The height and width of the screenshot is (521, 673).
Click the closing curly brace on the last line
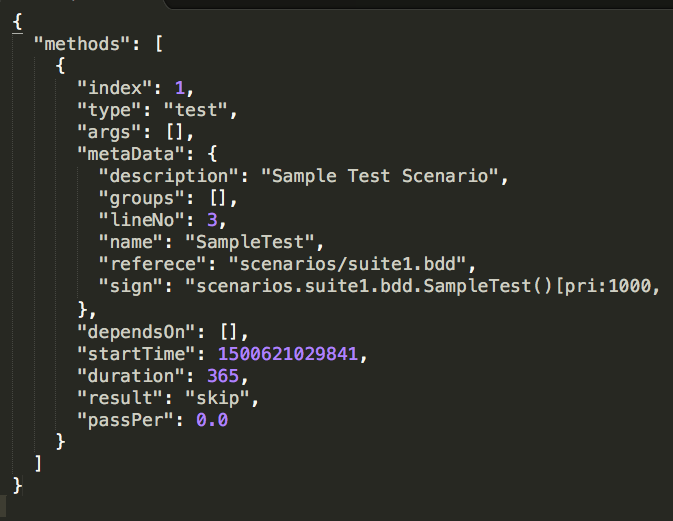[x=17, y=485]
